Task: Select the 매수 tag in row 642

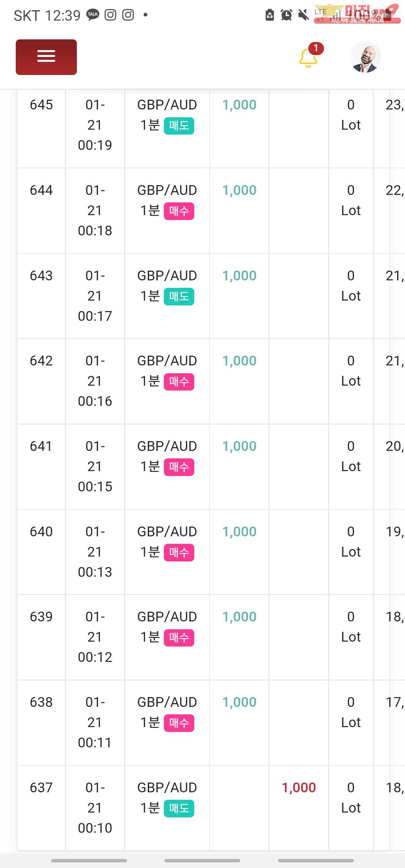Action: (179, 382)
